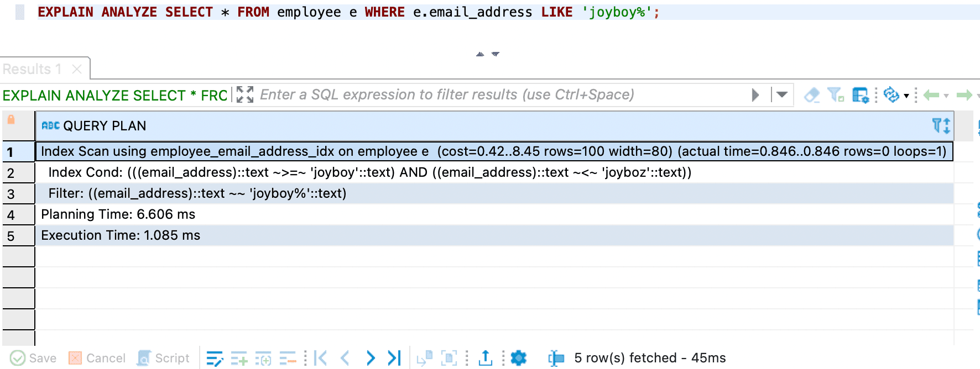Go to the next row
Image resolution: width=980 pixels, height=369 pixels.
[371, 358]
